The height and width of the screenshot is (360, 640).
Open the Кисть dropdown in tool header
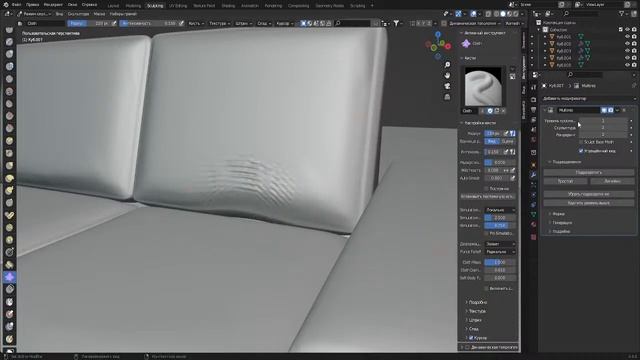coord(196,23)
